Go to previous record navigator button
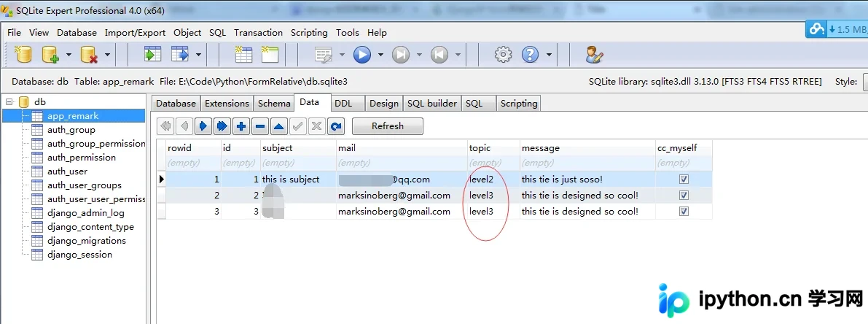 (184, 126)
